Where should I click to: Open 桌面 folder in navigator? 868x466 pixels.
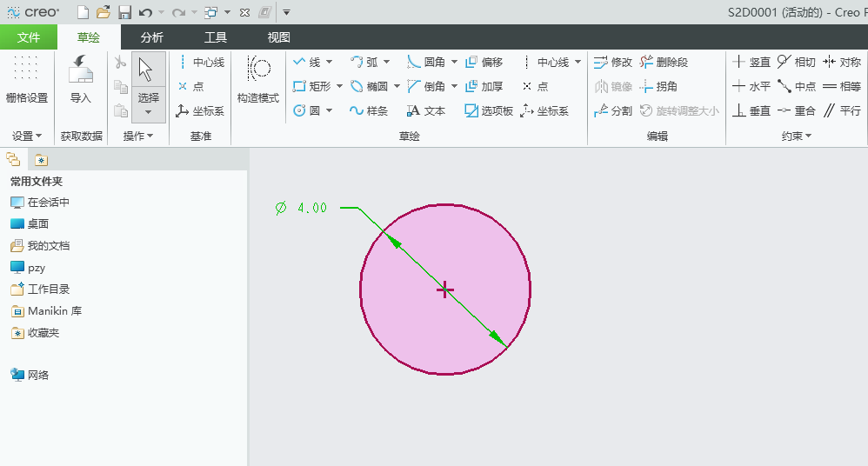coord(30,224)
